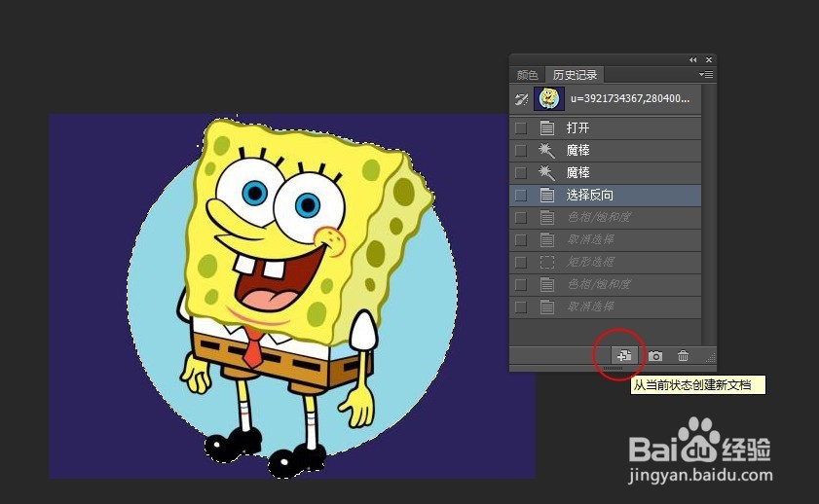Toggle checkbox of 色相/饱和度 directly below 矩形选框

click(x=521, y=284)
